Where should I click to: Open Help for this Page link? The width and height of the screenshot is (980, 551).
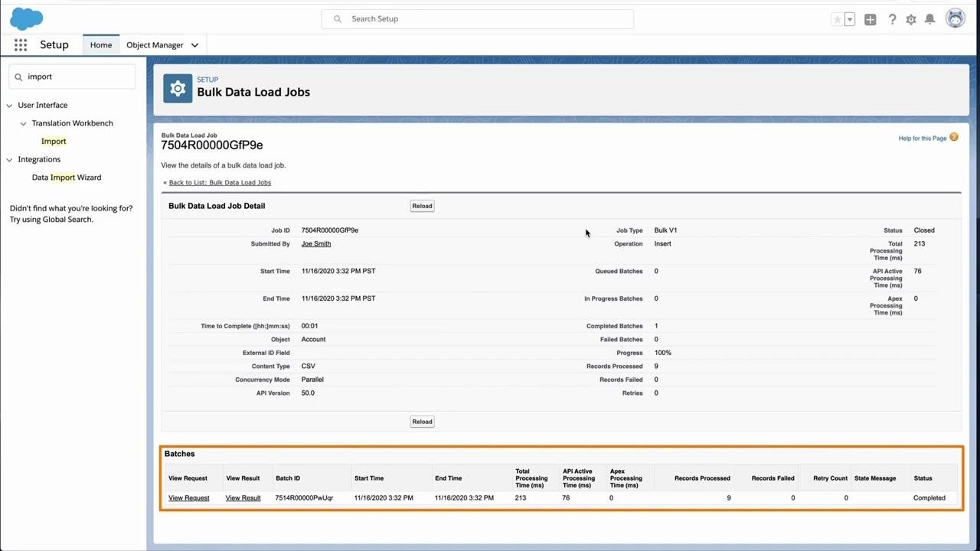point(923,139)
